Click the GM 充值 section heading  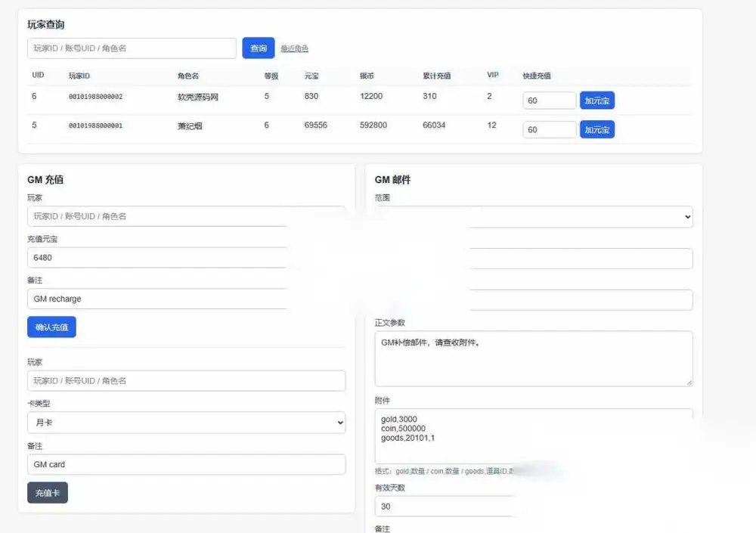45,179
